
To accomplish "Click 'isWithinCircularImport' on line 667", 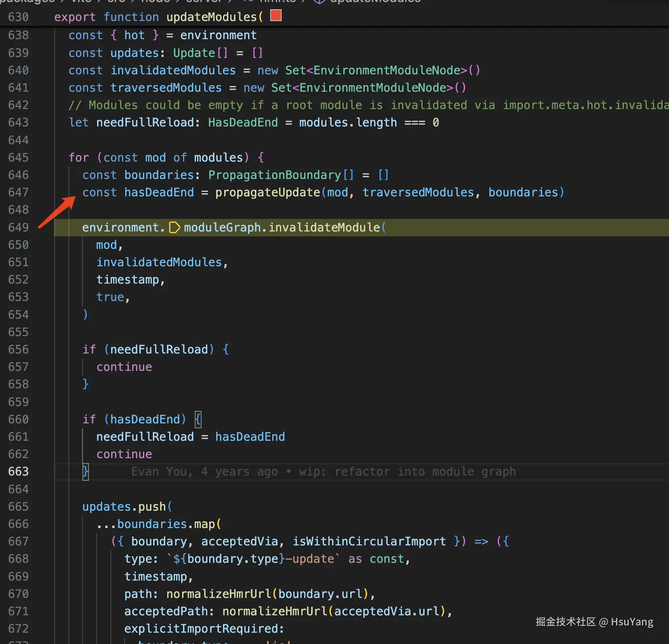I will coord(370,541).
